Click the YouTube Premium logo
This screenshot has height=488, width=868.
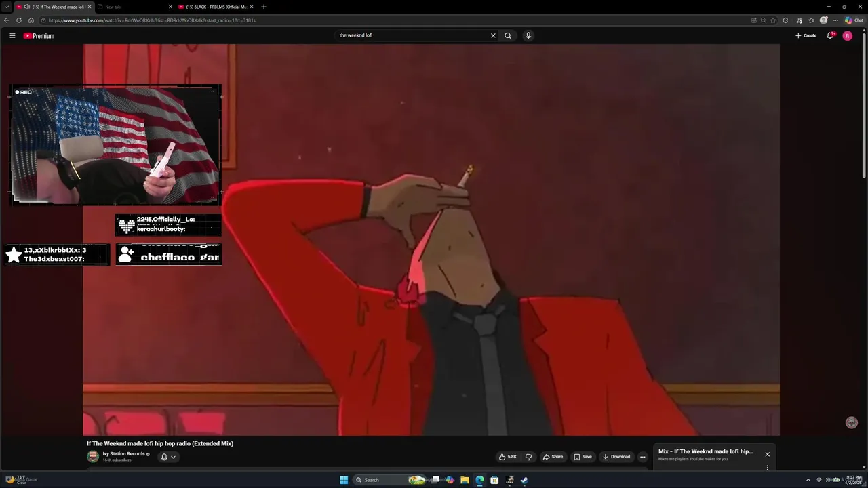click(39, 36)
